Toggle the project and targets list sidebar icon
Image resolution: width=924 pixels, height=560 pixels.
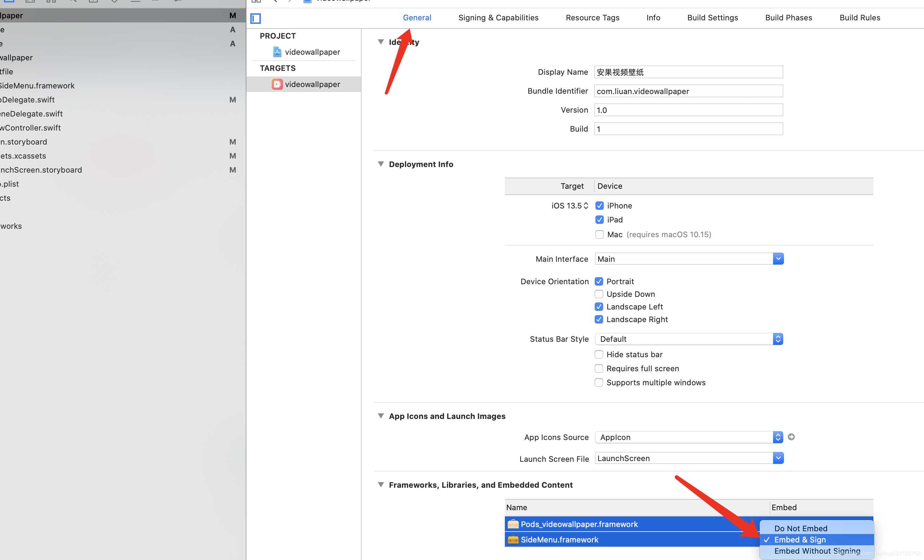[x=255, y=18]
